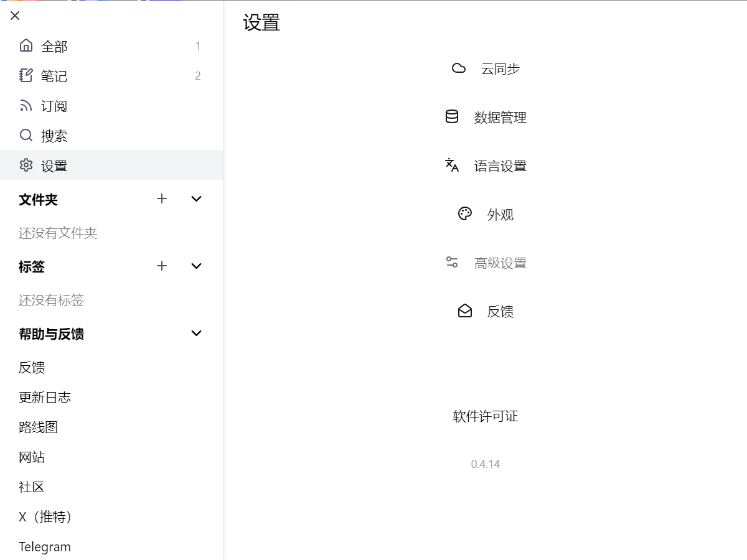Select 设置 in the sidebar menu
Screen dimensions: 747x560
click(x=54, y=166)
